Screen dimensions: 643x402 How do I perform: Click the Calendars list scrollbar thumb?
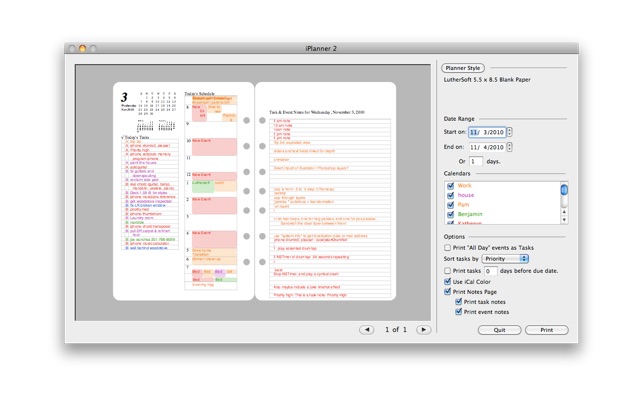coord(564,190)
